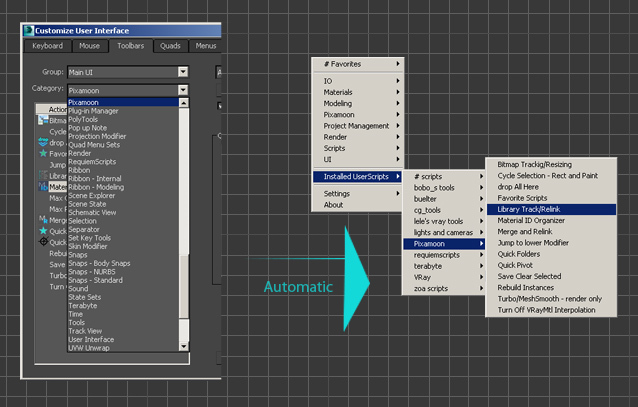Open the Settings menu item
This screenshot has width=638, height=407.
(x=358, y=193)
